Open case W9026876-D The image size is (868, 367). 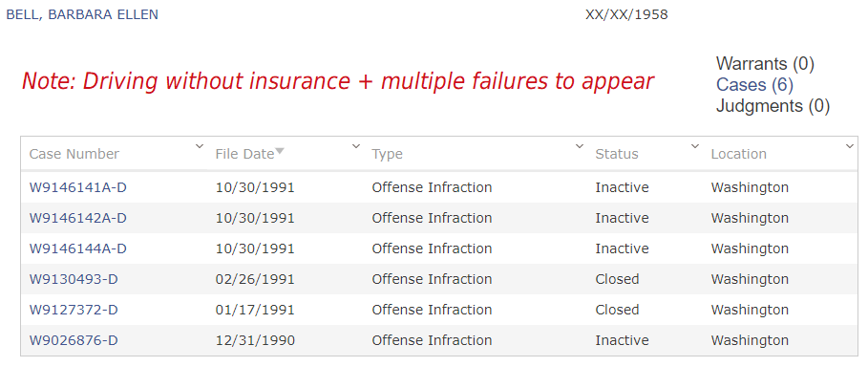(x=74, y=340)
